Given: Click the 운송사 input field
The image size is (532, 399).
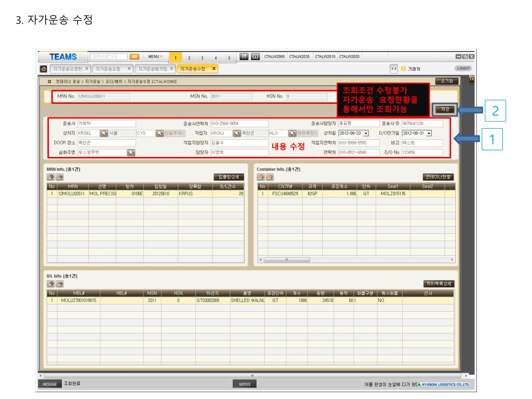Looking at the screenshot, I should (107, 124).
